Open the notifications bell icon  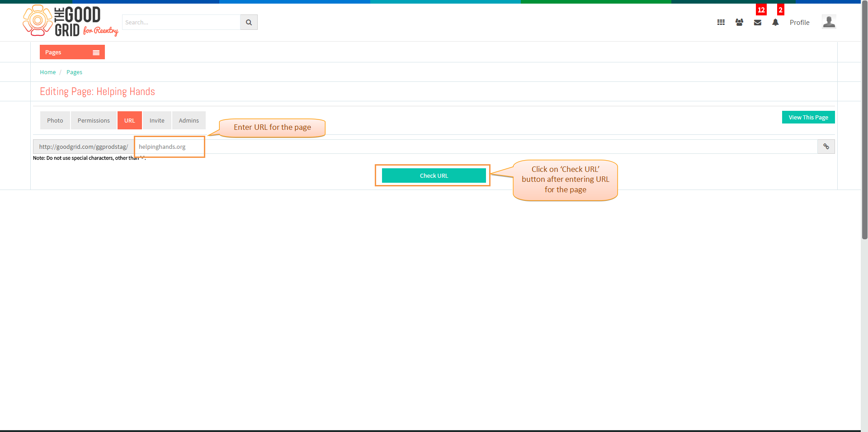pos(775,22)
